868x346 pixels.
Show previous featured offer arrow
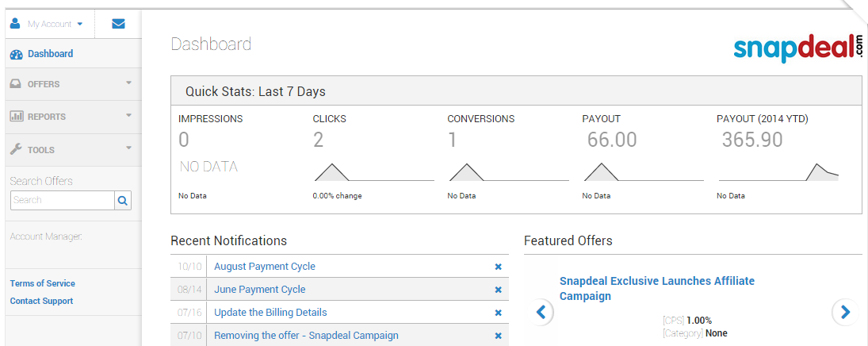(x=541, y=312)
